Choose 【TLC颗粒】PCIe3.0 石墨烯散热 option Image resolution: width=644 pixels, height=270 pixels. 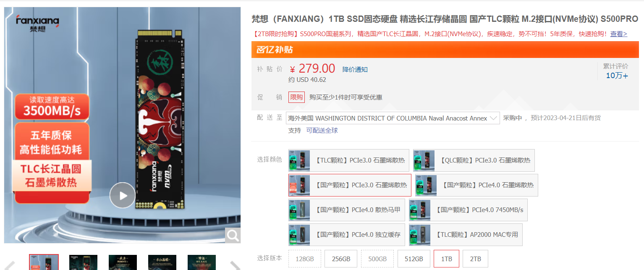point(349,160)
